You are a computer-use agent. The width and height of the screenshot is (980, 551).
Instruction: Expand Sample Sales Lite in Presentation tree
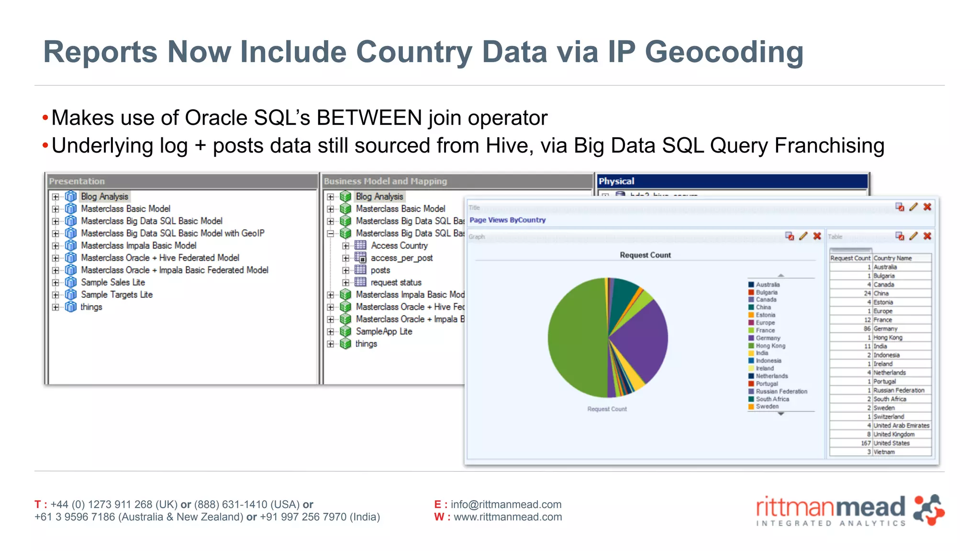pyautogui.click(x=56, y=283)
